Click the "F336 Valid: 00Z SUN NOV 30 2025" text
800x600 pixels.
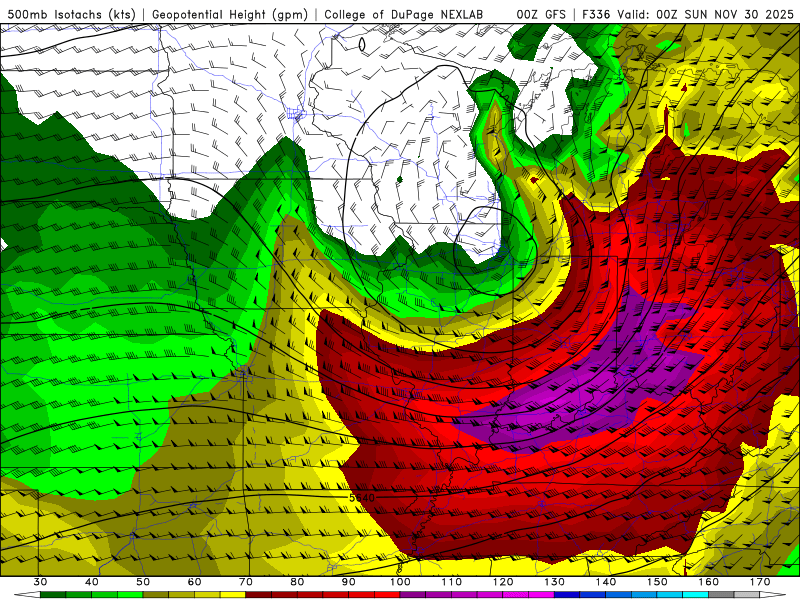pyautogui.click(x=688, y=15)
